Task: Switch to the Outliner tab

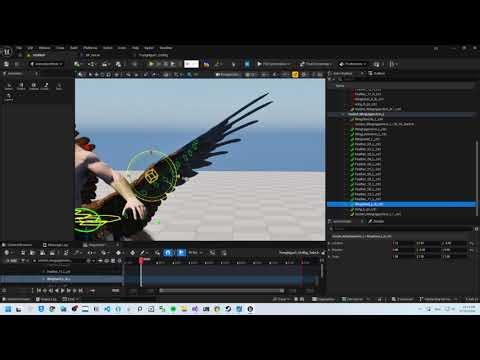Action: pos(377,73)
